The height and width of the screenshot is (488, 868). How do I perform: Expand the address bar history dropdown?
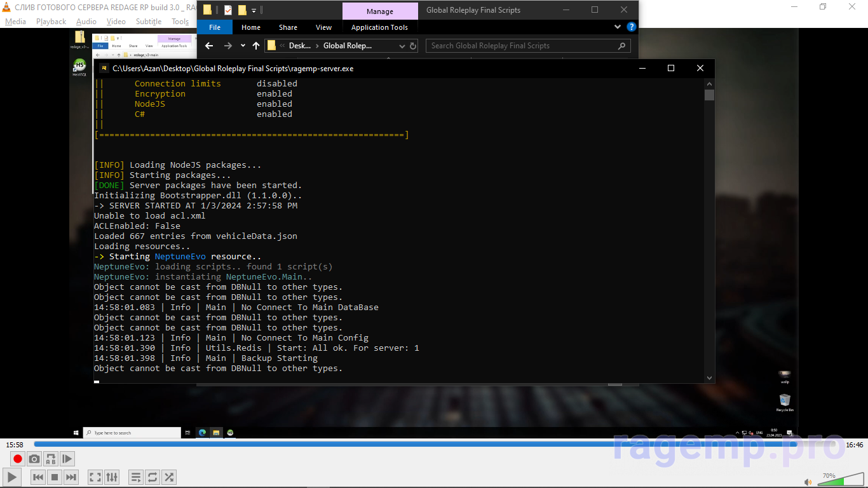point(402,46)
